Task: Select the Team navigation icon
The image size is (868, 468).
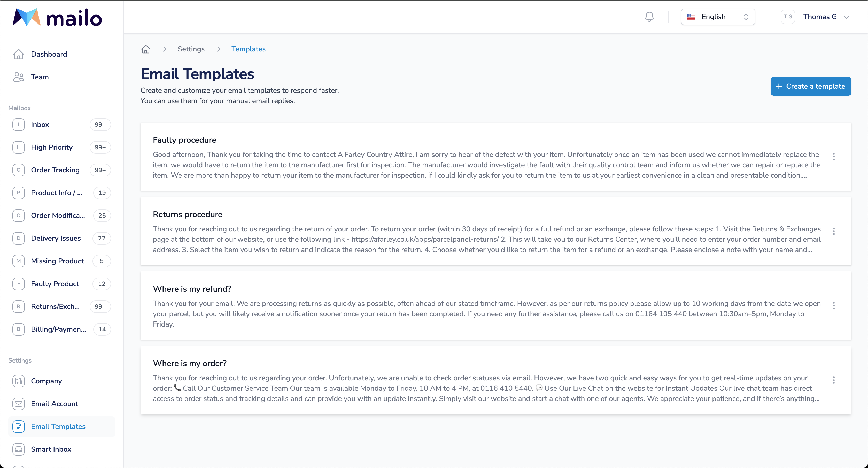Action: [x=19, y=77]
